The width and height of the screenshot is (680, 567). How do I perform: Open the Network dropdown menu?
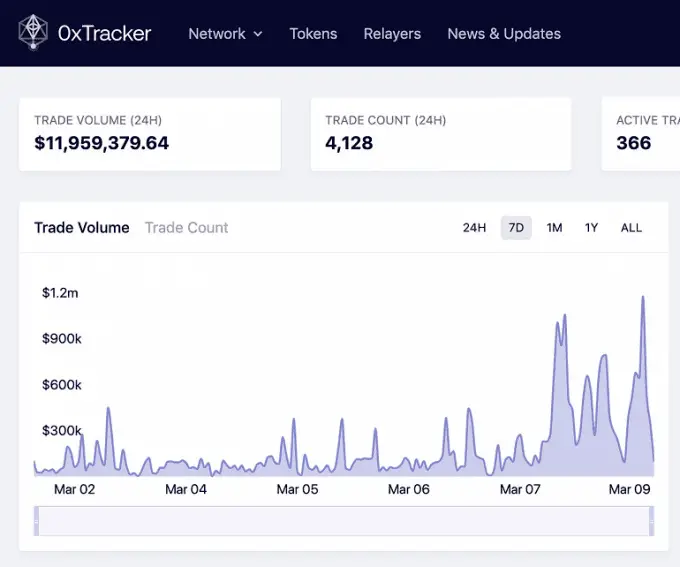click(x=225, y=34)
